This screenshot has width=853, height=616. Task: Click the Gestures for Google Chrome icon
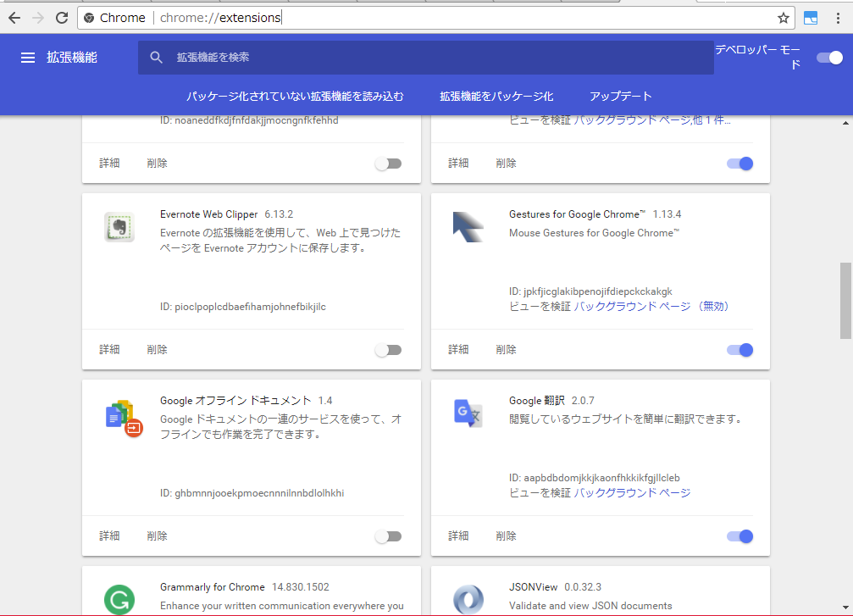467,227
